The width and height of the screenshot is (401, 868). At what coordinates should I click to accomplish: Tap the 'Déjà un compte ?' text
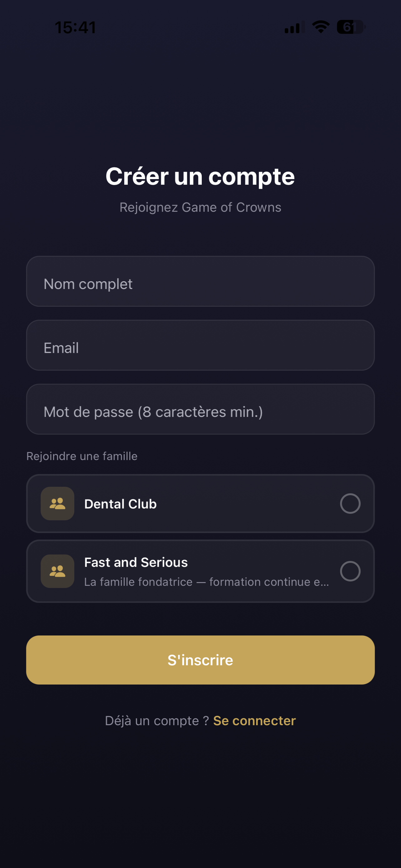pos(156,721)
